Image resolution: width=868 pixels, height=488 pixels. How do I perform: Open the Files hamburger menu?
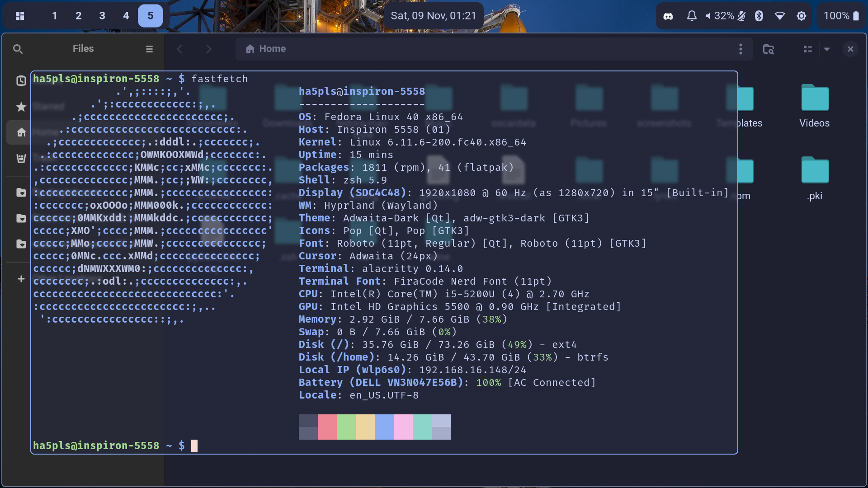(149, 49)
